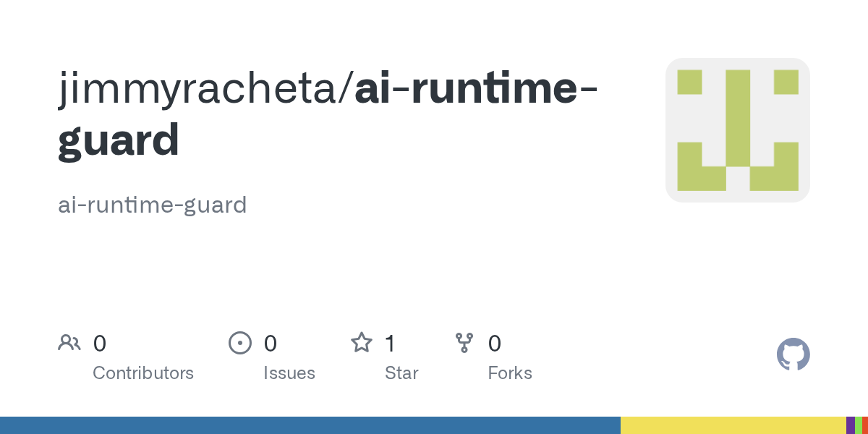
Task: Click the Contributors count number
Action: pos(100,343)
